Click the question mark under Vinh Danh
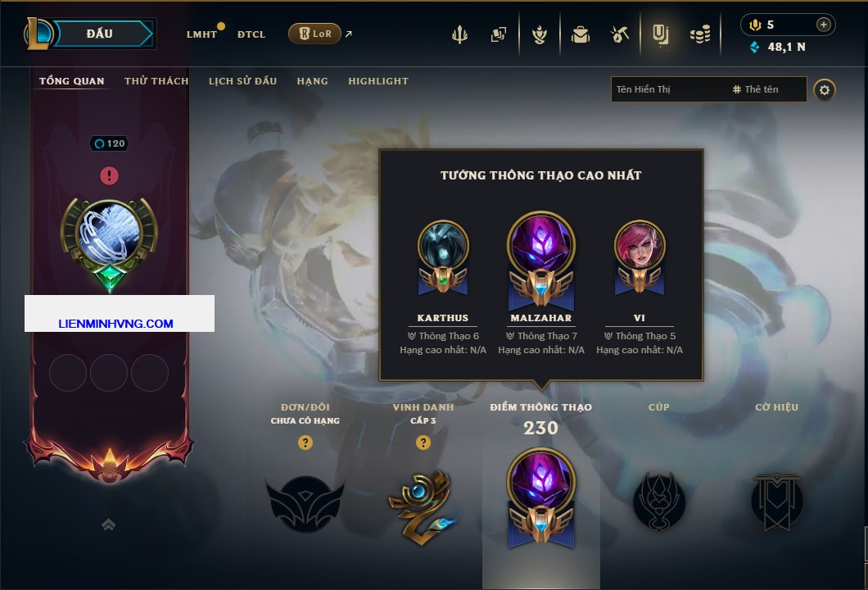This screenshot has width=868, height=590. (423, 442)
